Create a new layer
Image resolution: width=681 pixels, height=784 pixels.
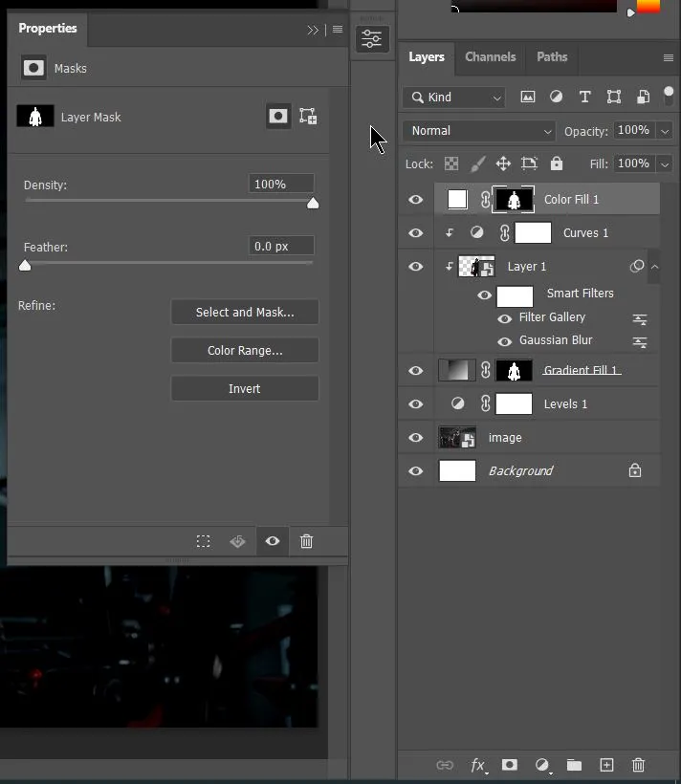point(606,765)
